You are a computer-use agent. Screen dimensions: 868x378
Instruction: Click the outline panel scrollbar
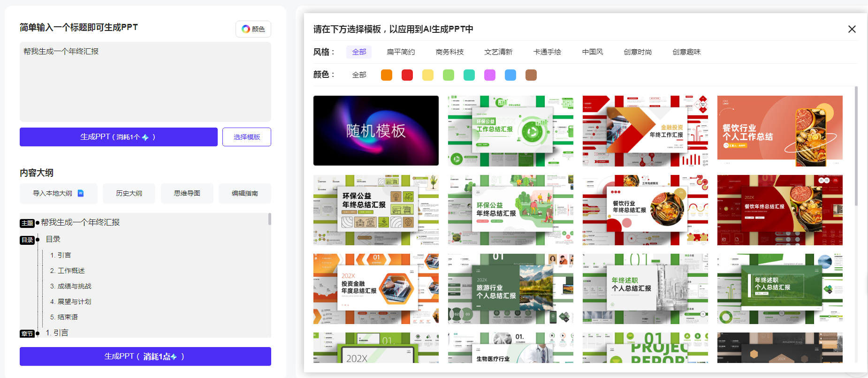(270, 219)
